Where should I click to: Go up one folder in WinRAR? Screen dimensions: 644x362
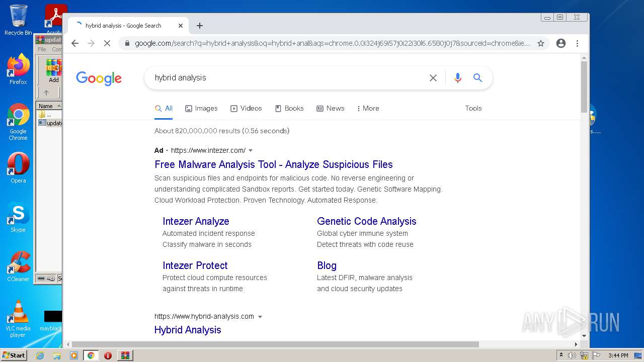(46, 93)
